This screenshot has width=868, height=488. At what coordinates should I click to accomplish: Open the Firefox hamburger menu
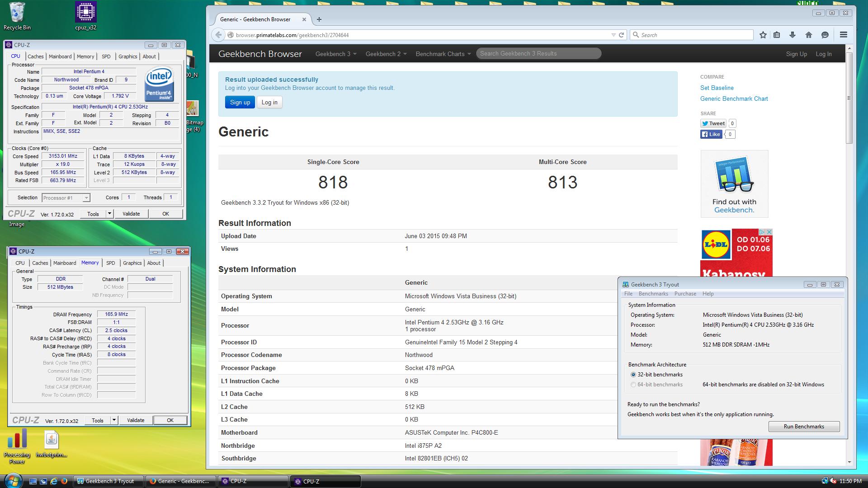pyautogui.click(x=843, y=35)
